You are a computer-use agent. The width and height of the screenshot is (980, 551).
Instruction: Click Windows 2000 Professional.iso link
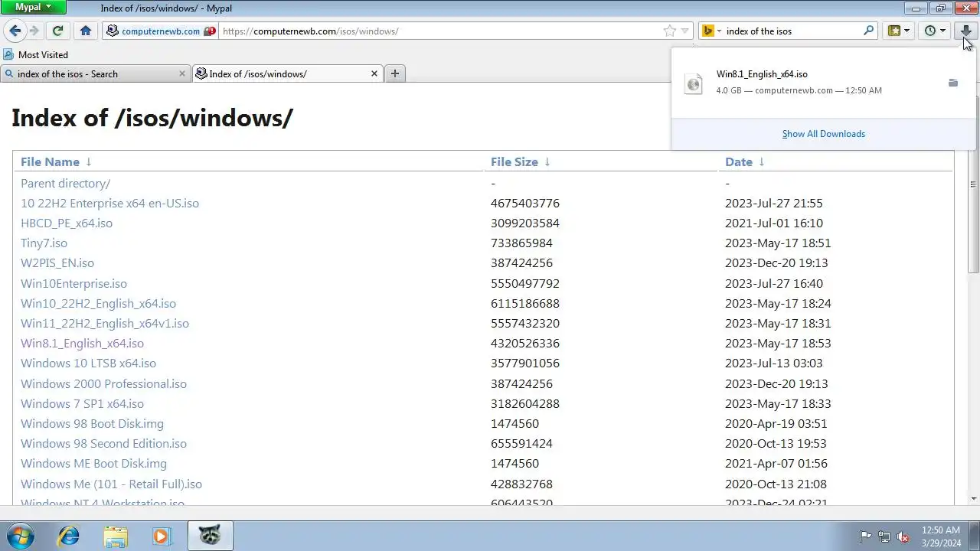click(103, 384)
